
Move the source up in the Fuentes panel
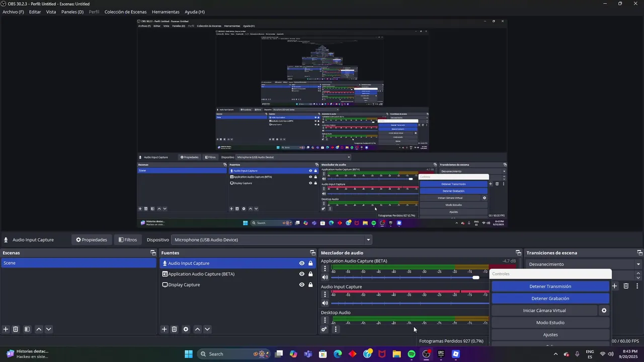click(x=197, y=329)
